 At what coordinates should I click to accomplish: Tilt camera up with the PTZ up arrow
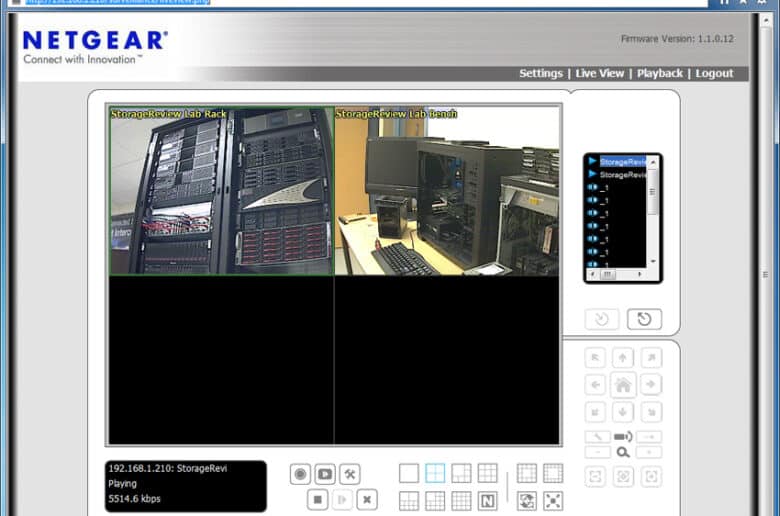tap(623, 357)
